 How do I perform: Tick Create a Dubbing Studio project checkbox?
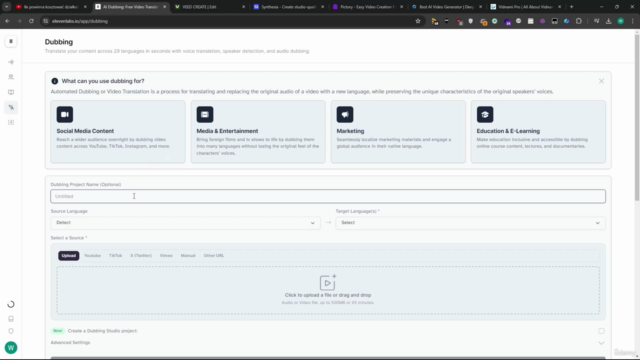601,331
